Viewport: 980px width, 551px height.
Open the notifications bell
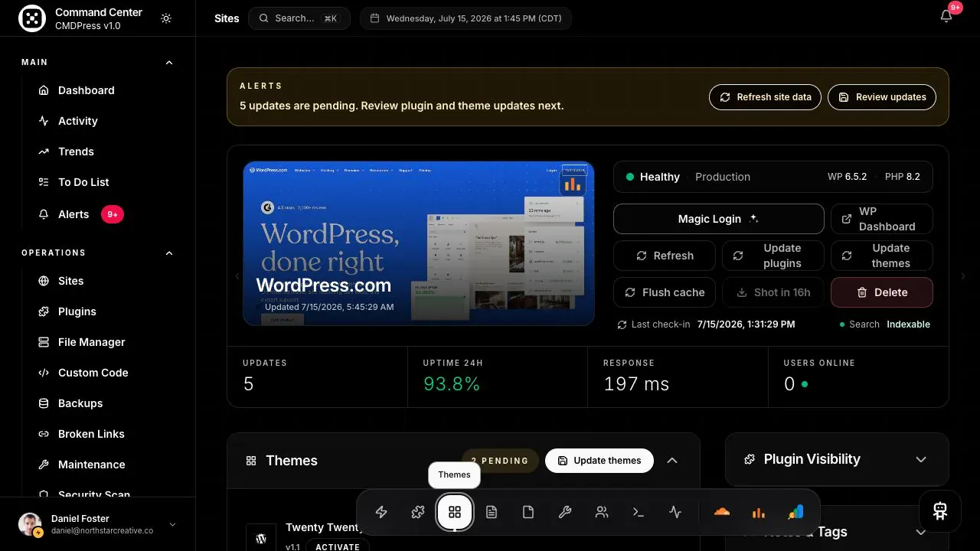click(946, 17)
